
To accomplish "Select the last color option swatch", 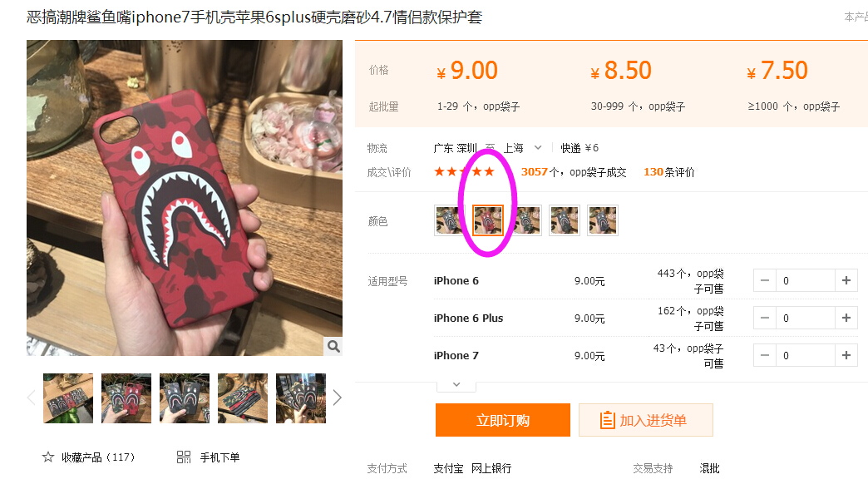I will pos(603,220).
